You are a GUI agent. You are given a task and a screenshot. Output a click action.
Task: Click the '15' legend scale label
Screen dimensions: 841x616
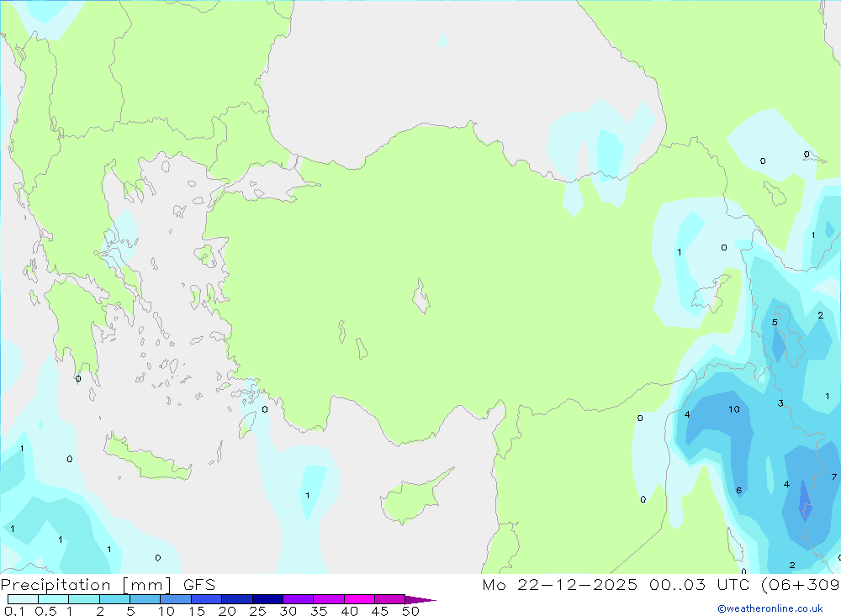point(197,611)
